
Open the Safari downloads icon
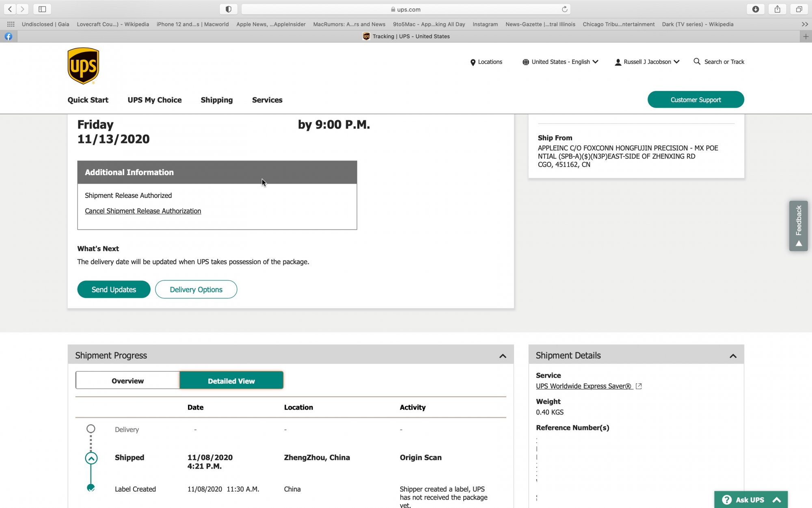[756, 9]
